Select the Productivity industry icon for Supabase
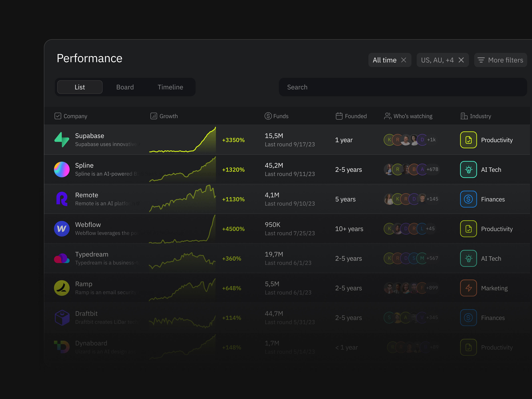 [x=468, y=140]
